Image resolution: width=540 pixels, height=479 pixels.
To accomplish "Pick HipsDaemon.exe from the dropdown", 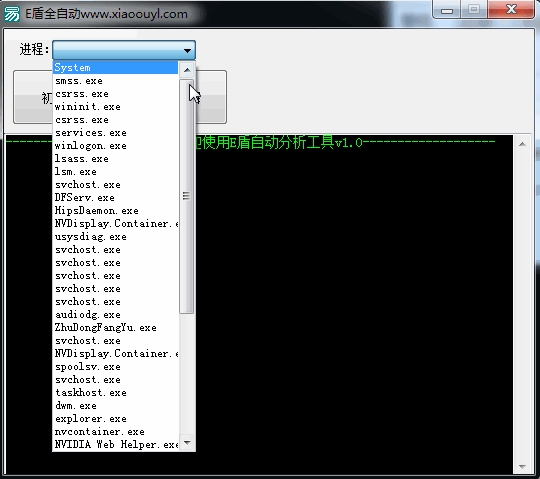I will (115, 211).
